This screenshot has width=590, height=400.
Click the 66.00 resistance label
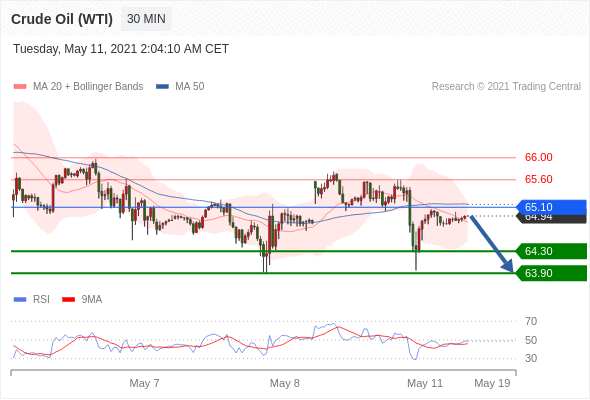pyautogui.click(x=539, y=157)
